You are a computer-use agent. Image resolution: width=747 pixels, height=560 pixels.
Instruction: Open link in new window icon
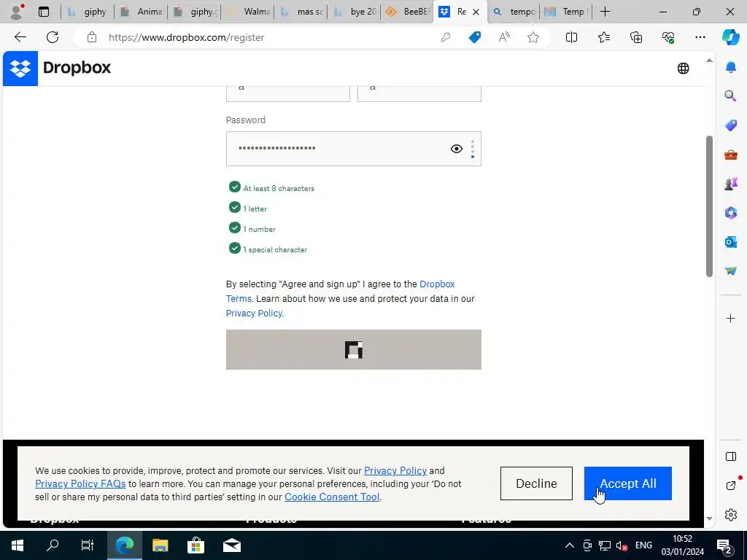(x=731, y=486)
